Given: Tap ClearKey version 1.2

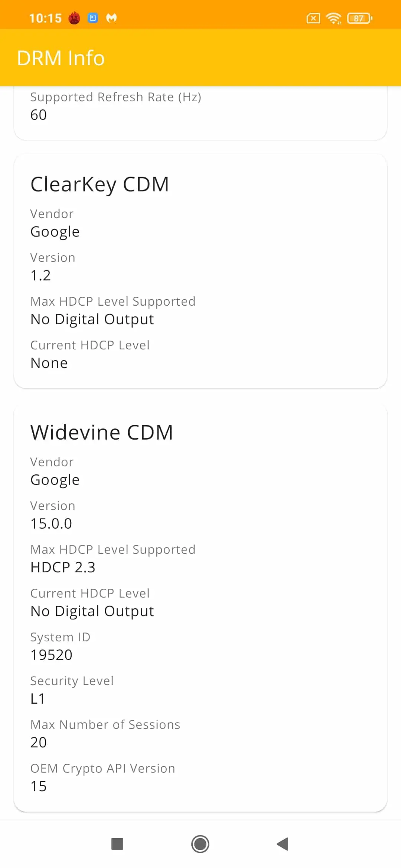Looking at the screenshot, I should tap(40, 276).
